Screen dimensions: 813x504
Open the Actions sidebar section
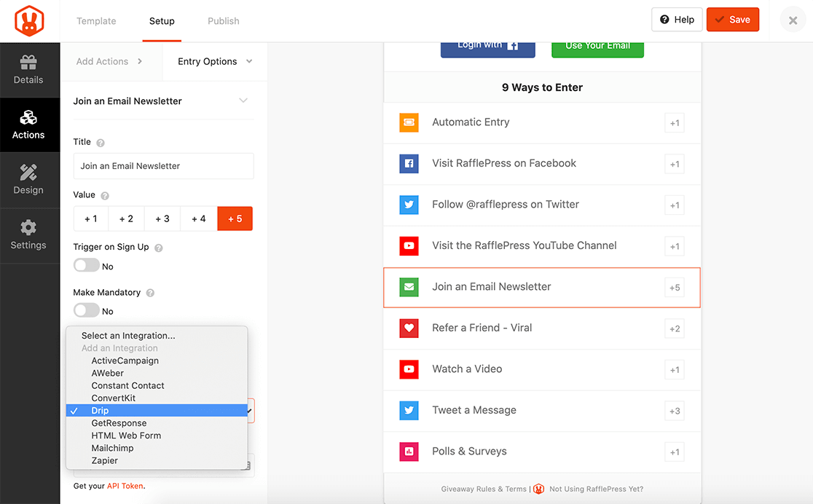[x=28, y=125]
